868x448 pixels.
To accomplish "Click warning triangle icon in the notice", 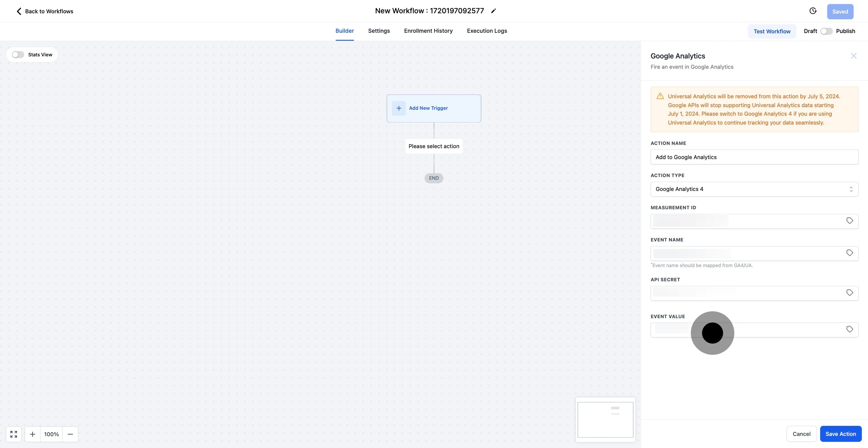I will pyautogui.click(x=660, y=96).
